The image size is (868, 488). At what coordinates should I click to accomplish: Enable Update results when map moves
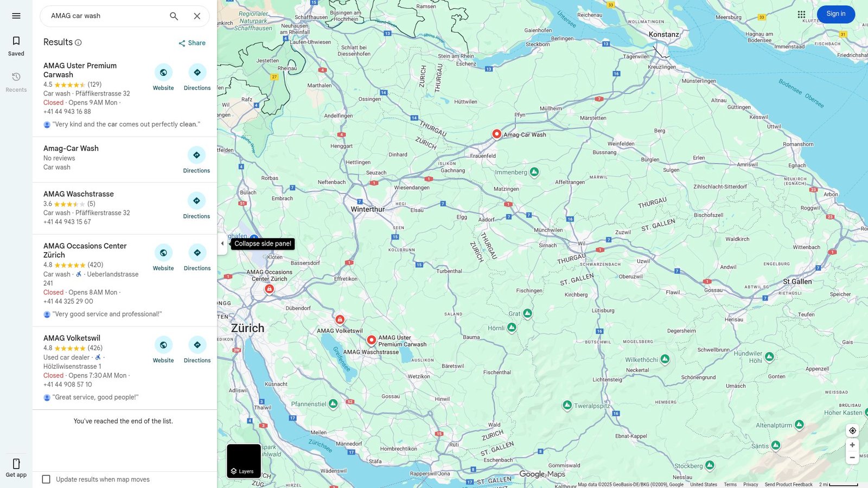[46, 479]
